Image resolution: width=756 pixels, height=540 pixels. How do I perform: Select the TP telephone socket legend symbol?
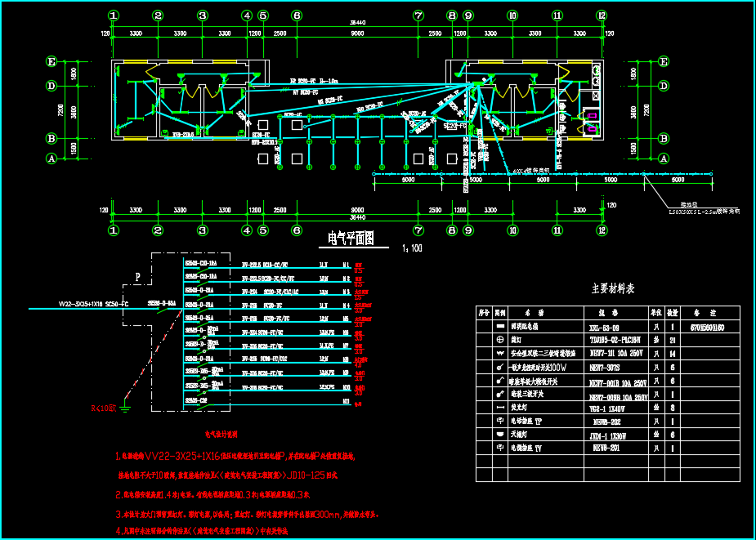click(500, 421)
